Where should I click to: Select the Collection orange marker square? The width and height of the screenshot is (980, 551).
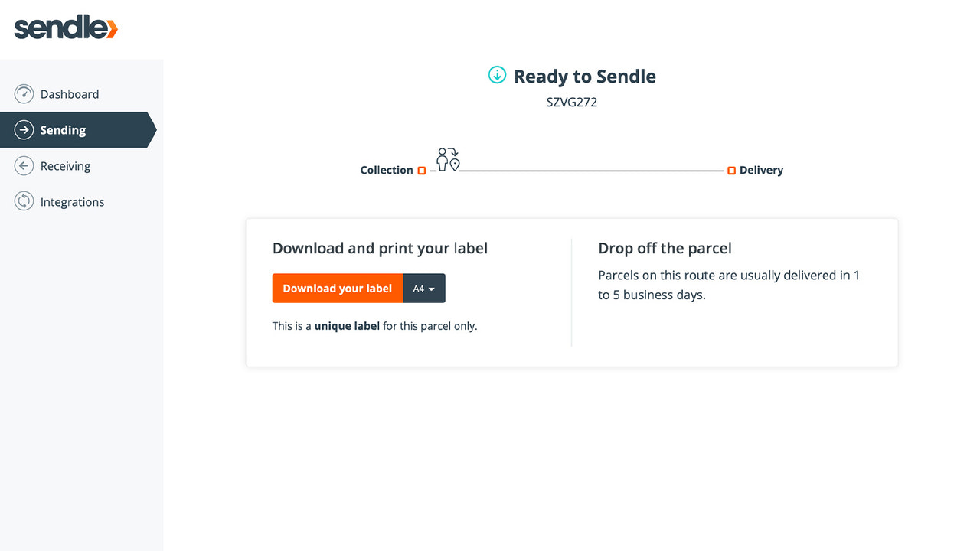[421, 171]
